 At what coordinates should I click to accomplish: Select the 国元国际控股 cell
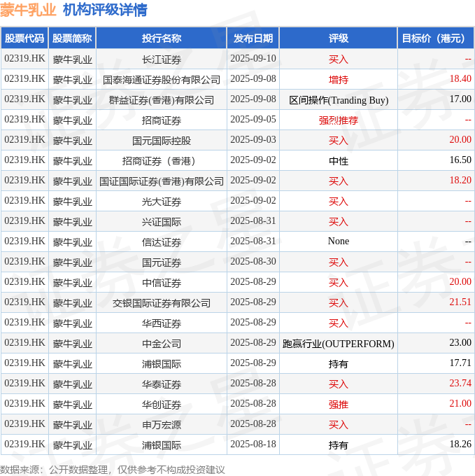coord(162,141)
